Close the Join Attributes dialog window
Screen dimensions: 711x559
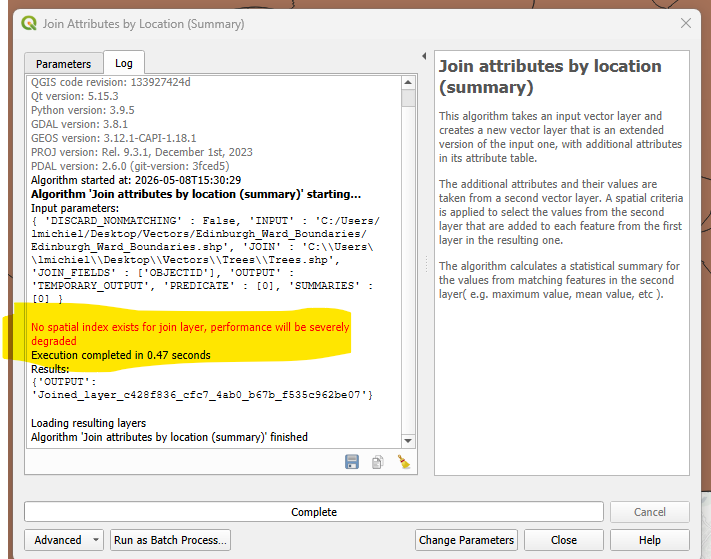686,23
